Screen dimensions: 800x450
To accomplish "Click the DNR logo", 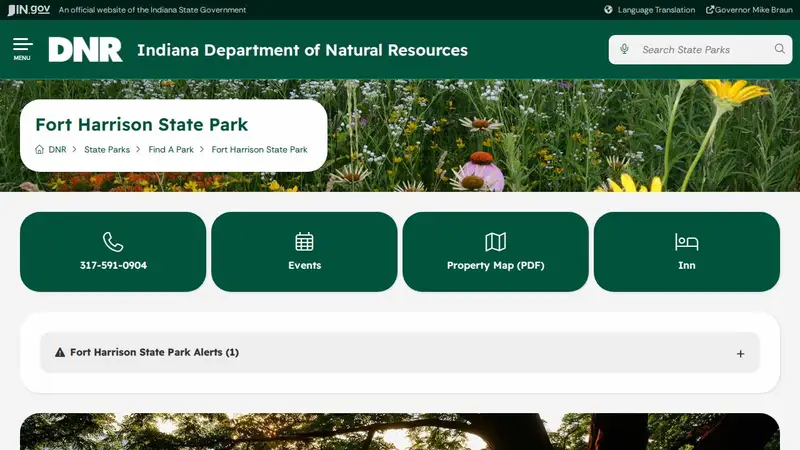I will pos(85,49).
